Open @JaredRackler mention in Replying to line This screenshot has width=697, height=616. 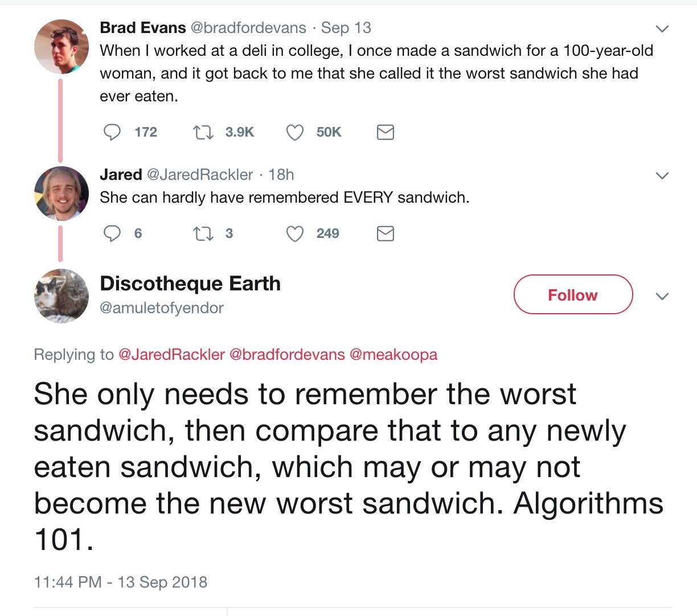[171, 354]
